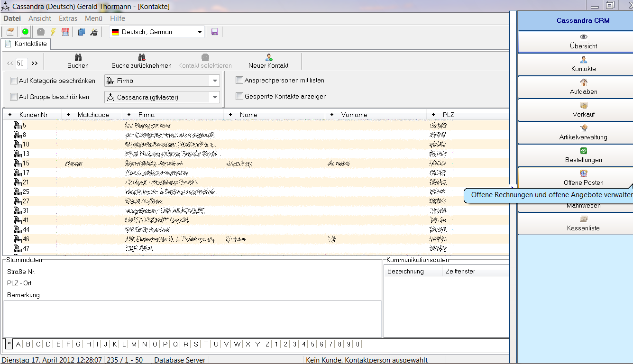Viewport: 633px width, 364px height.
Task: Expand the Vorname column plus marker
Action: click(332, 115)
